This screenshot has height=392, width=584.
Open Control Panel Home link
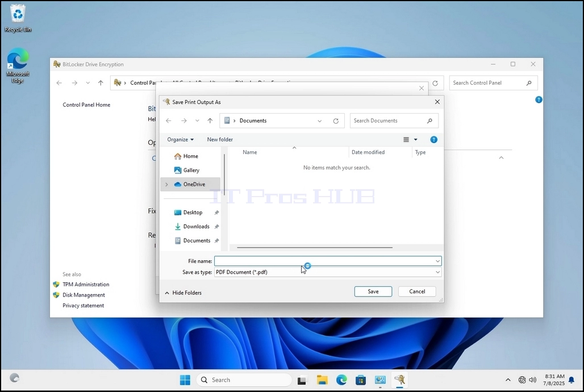coord(86,105)
